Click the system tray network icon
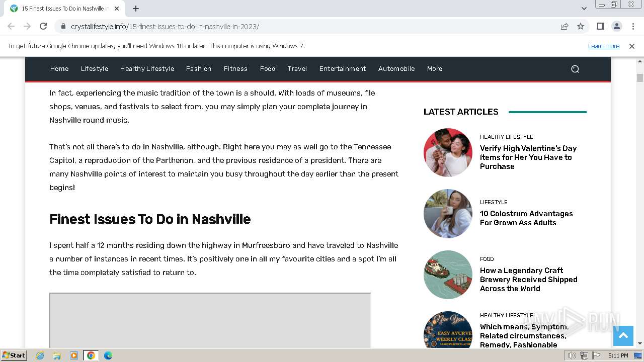 coord(584,355)
